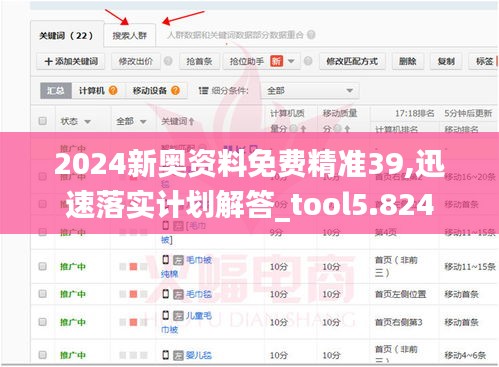This screenshot has width=499, height=367.
Task: Click bid level bars in 毛巾毯 row
Action: tap(133, 294)
